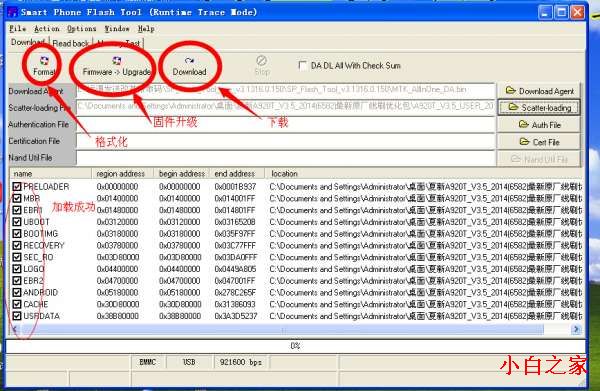The image size is (600, 391).
Task: Toggle the RECOVERY partition checkbox
Action: 16,245
